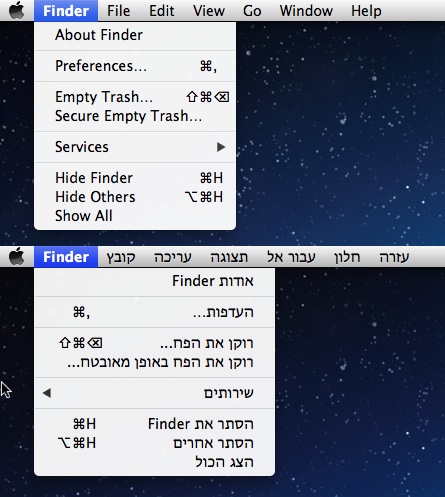Choose אודות Finder
The image size is (445, 497).
tap(155, 281)
